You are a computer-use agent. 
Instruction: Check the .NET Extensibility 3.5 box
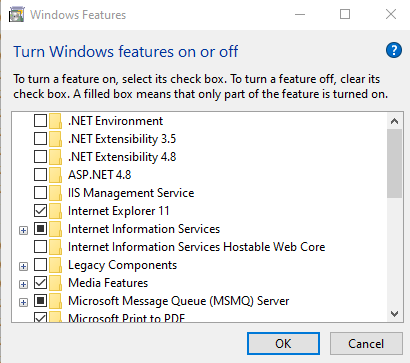(40, 138)
